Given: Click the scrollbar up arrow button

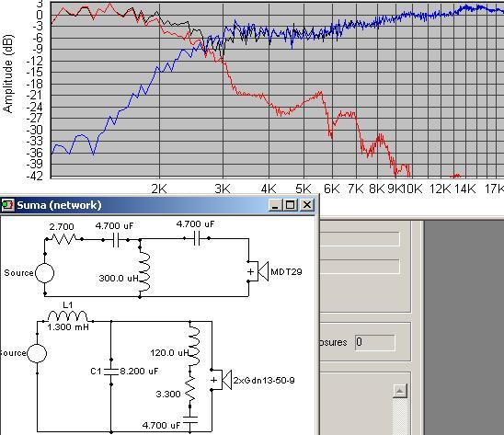Looking at the screenshot, I should click(x=400, y=391).
